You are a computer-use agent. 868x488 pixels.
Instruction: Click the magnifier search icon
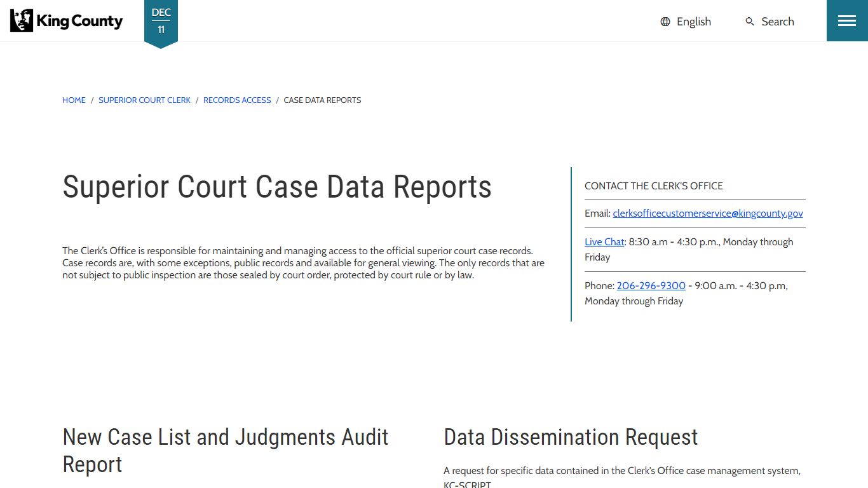[750, 22]
